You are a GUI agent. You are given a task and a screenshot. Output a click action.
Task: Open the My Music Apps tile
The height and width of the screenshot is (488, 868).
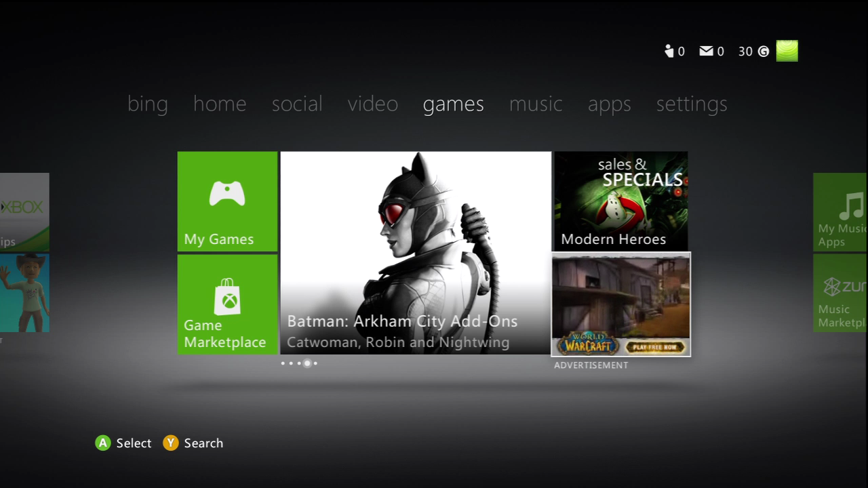point(841,212)
